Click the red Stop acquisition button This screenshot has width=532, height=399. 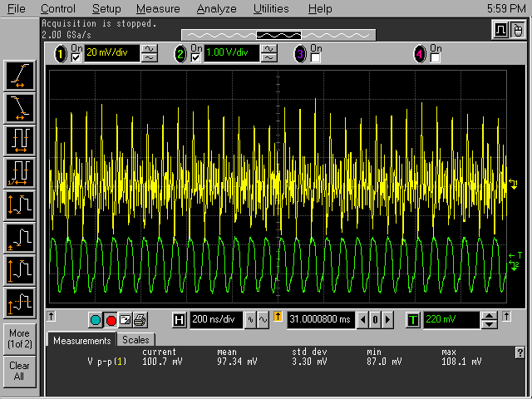[111, 320]
